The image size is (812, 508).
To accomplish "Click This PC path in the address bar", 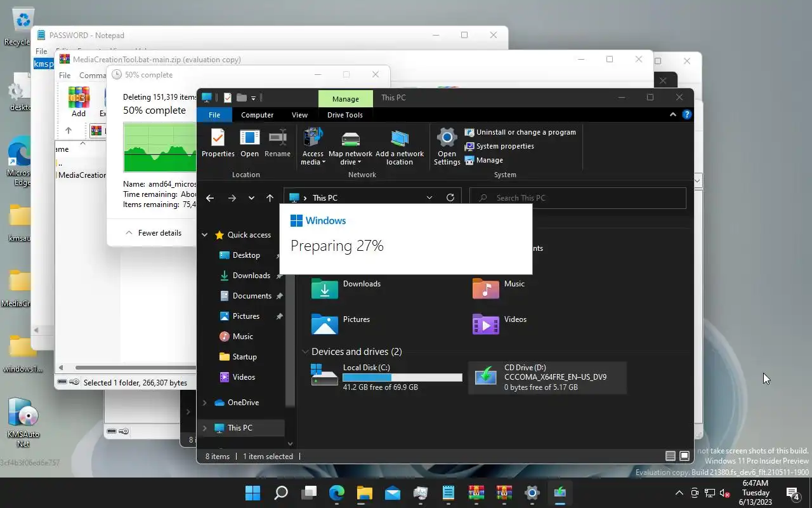I will [325, 198].
